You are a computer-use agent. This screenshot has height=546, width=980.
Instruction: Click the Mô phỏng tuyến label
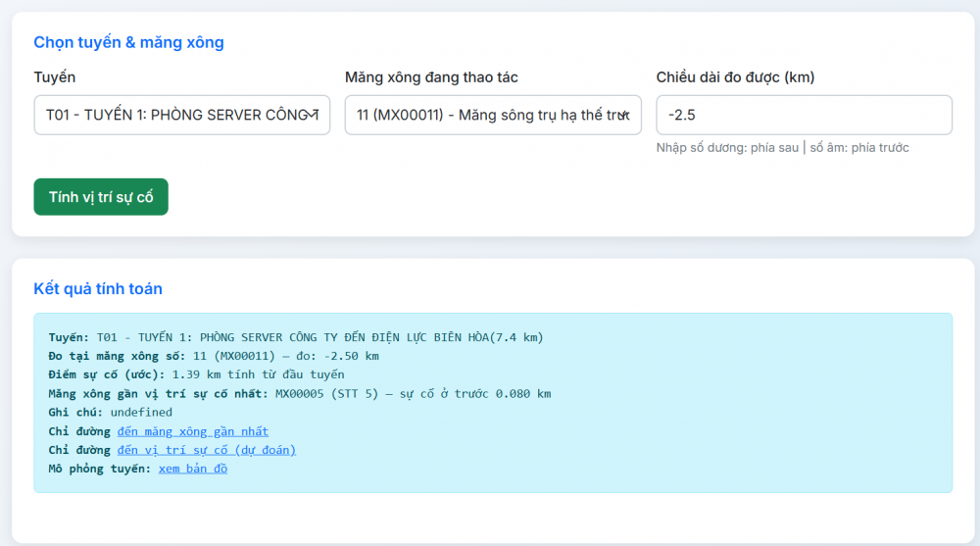tap(100, 470)
